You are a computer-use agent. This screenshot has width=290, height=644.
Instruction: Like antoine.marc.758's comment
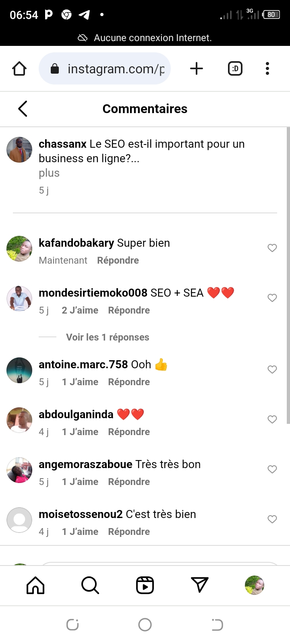point(272,369)
